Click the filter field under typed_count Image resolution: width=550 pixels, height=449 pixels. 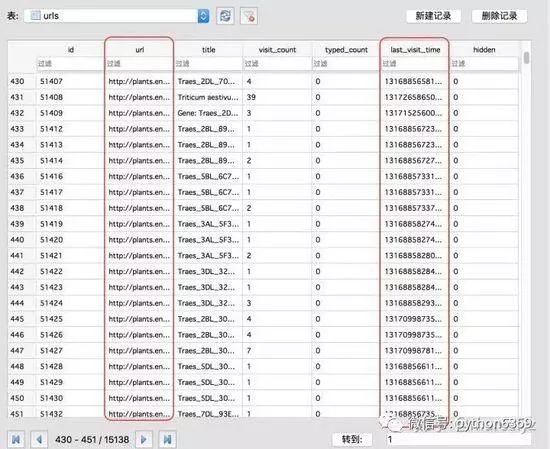346,63
